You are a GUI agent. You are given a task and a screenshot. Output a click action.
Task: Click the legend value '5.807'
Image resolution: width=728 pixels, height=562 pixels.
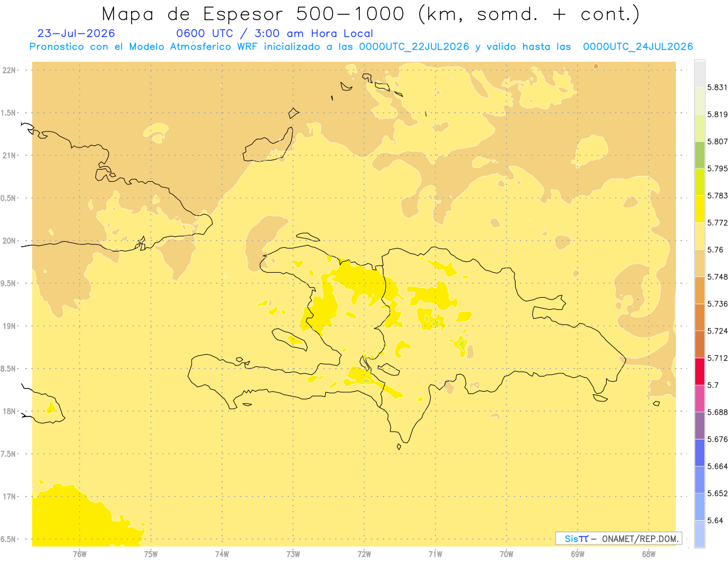pyautogui.click(x=716, y=141)
